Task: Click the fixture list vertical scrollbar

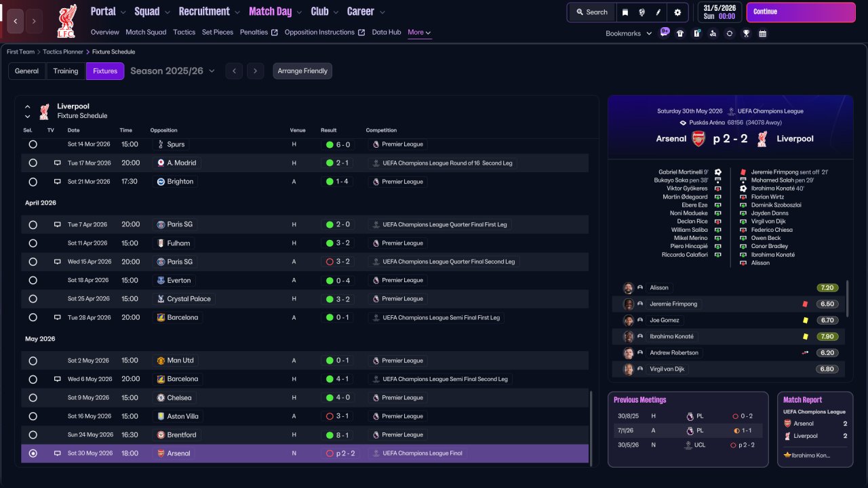Action: coord(591,428)
